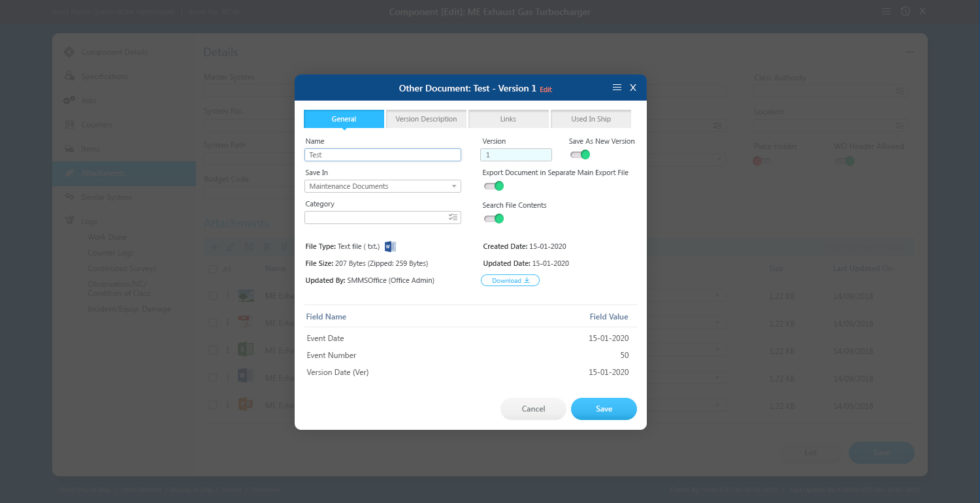Image resolution: width=980 pixels, height=503 pixels.
Task: Click the history icon in main title bar
Action: pyautogui.click(x=905, y=11)
